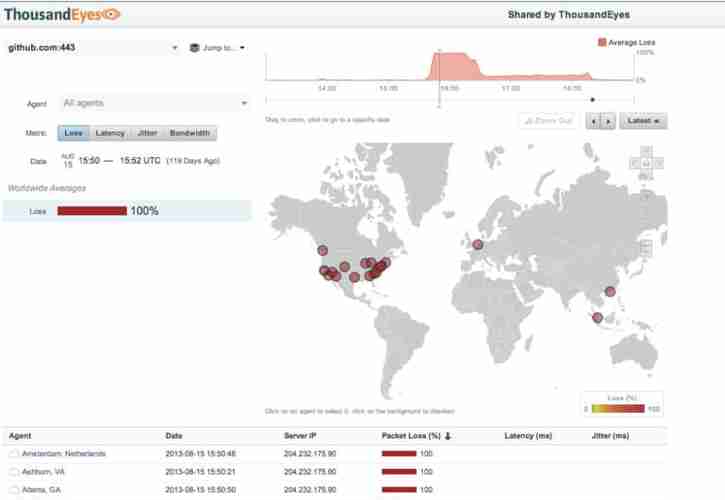Sort table by Server IP column

(300, 436)
